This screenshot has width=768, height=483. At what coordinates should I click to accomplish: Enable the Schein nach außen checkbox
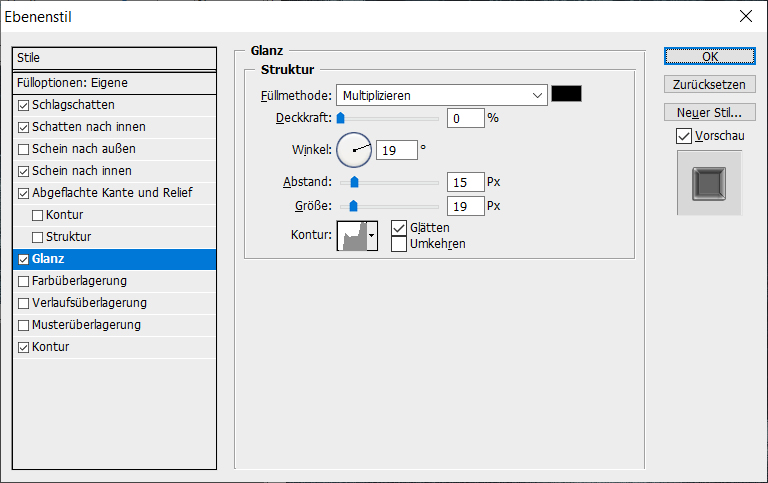[x=24, y=149]
